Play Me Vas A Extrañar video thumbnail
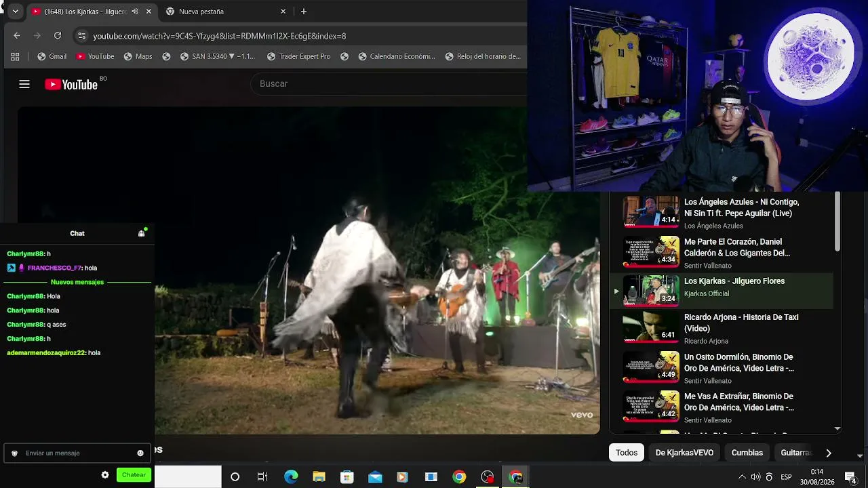This screenshot has width=868, height=488. [x=651, y=407]
